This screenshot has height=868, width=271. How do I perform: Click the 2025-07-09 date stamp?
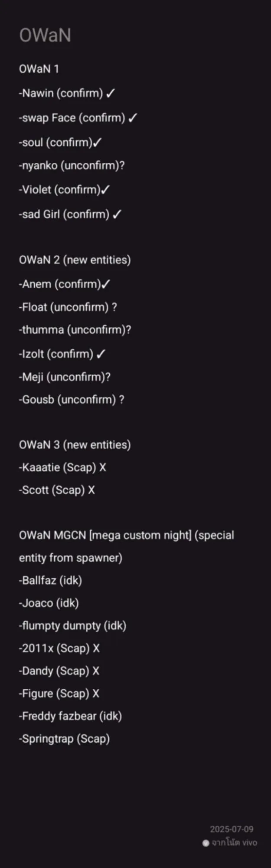[x=232, y=829]
